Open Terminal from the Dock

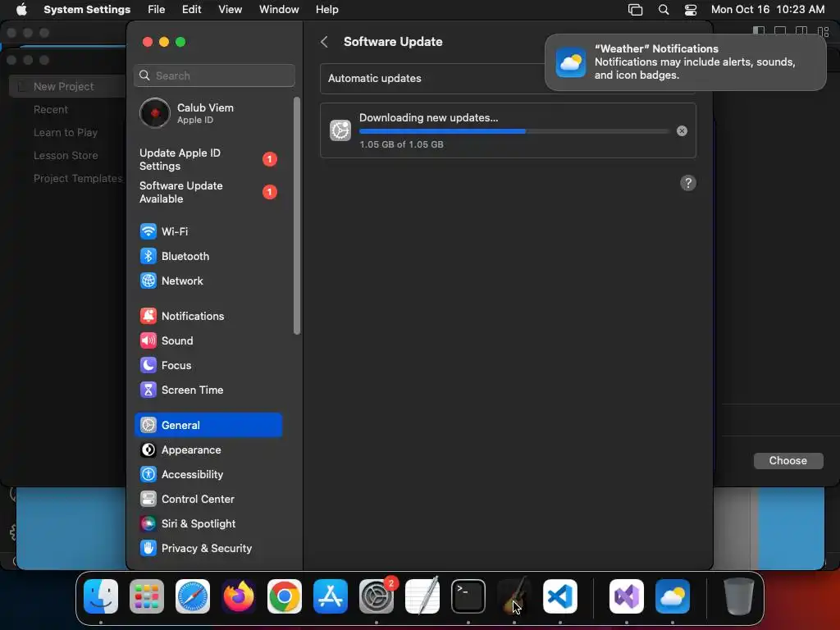(x=468, y=596)
